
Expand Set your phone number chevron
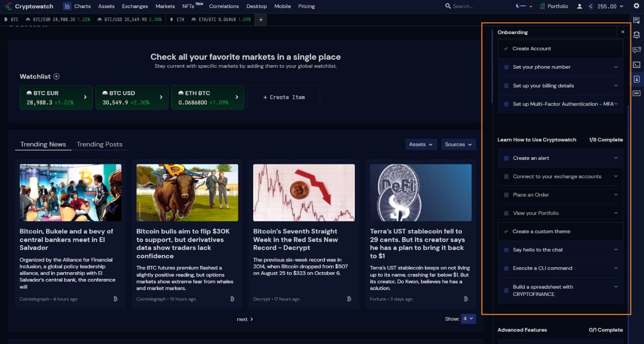616,67
